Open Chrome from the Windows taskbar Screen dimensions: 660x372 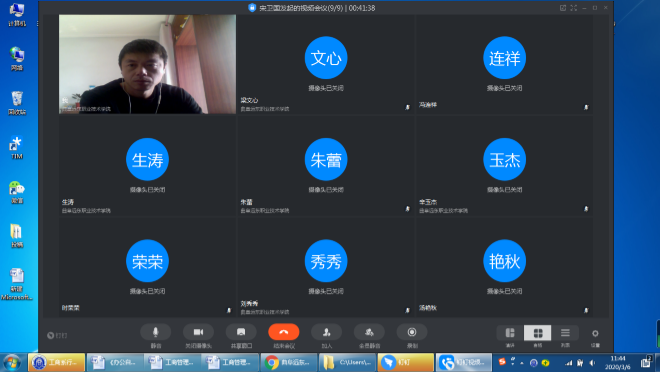point(288,362)
